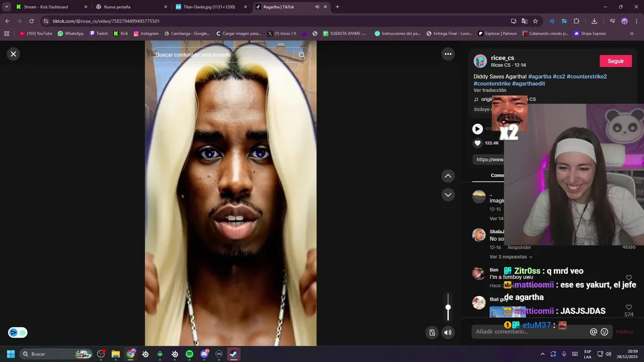The width and height of the screenshot is (644, 362).
Task: Go to the previous video arrow
Action: (x=448, y=176)
